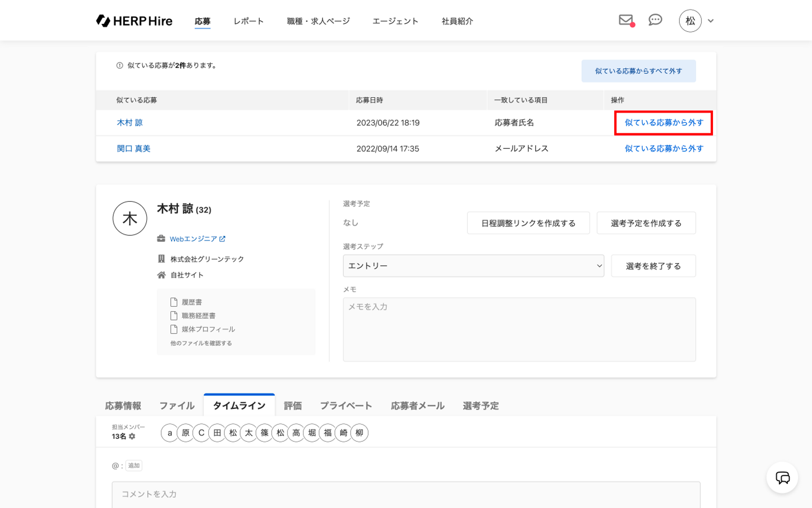
Task: Select member avatar C
Action: coord(201,433)
